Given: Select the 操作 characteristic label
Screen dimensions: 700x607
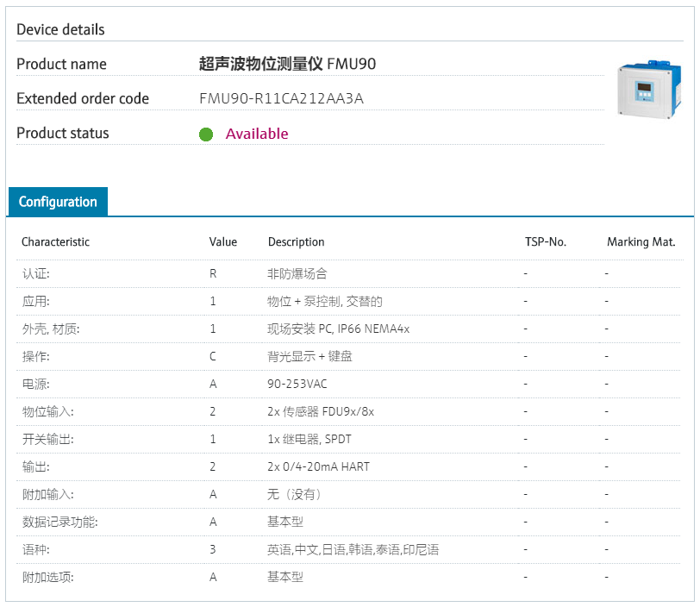Looking at the screenshot, I should pos(35,356).
